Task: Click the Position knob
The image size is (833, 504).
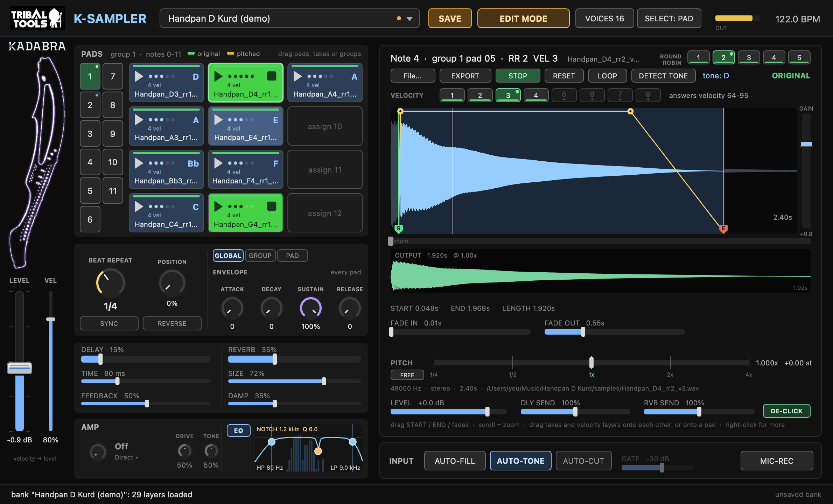Action: (172, 283)
